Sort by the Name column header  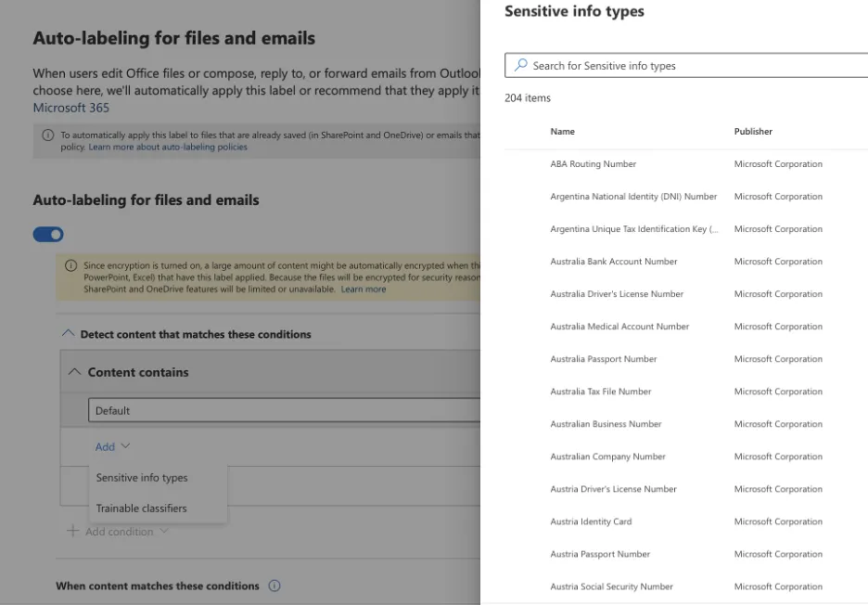[562, 132]
